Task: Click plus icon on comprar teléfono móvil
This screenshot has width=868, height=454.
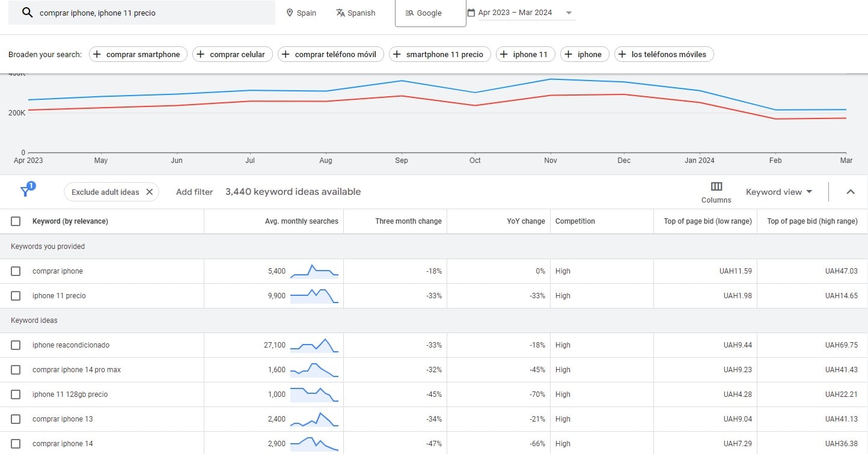Action: (287, 54)
